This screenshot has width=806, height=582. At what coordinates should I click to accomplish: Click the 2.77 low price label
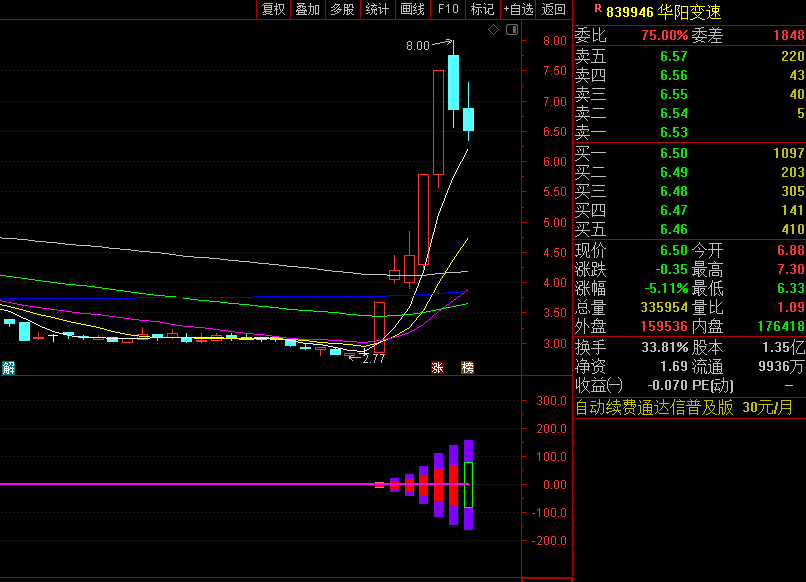click(374, 359)
